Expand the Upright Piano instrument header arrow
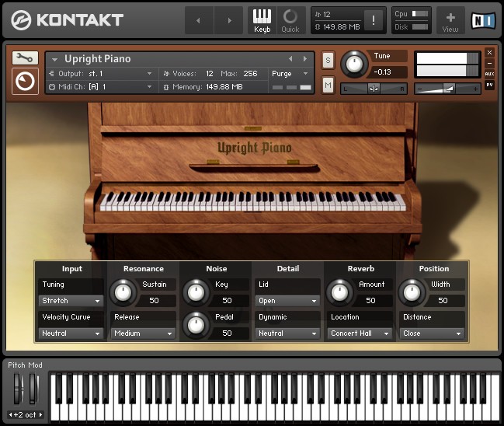Image resolution: width=504 pixels, height=426 pixels. (54, 59)
